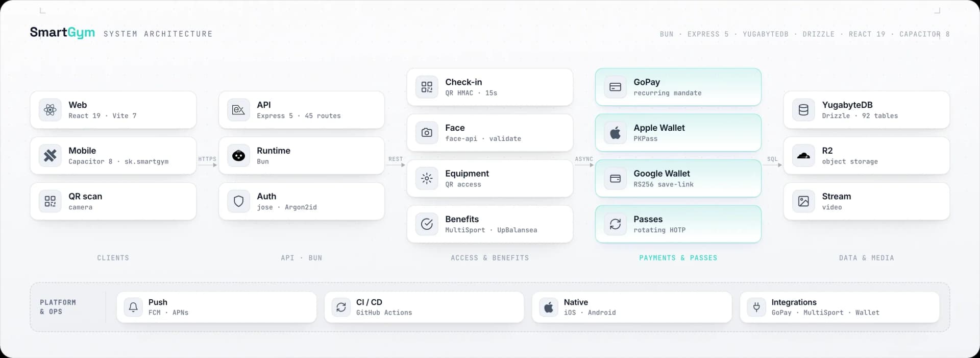Open the YugabyteDB card title
The height and width of the screenshot is (358, 980).
(847, 105)
